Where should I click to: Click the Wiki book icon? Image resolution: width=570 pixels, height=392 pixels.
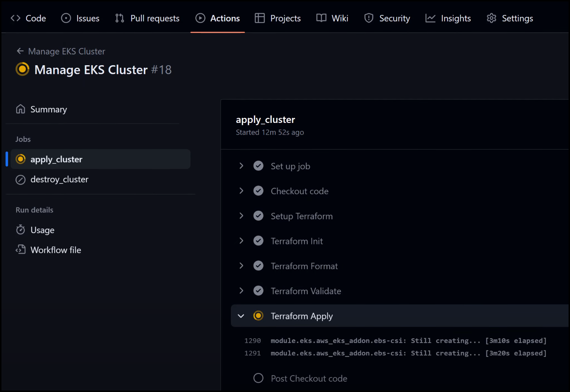tap(321, 18)
